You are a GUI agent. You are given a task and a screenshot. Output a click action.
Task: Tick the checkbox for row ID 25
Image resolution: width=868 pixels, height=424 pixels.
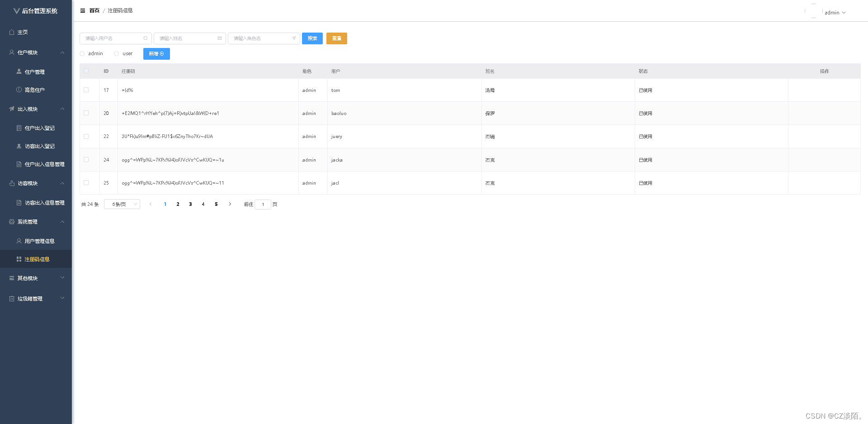click(86, 183)
